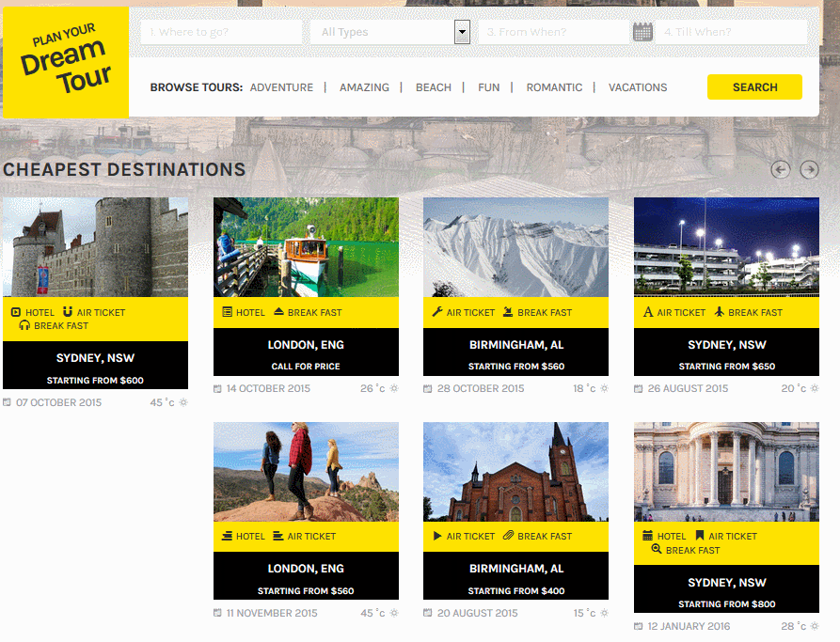This screenshot has height=642, width=840.
Task: Click the hikers photo thumbnail
Action: [x=306, y=472]
